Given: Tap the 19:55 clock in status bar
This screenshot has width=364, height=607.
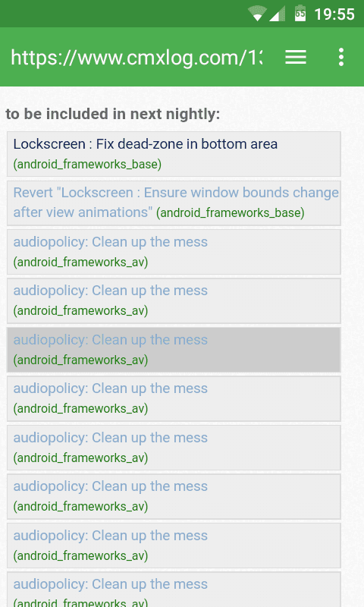Looking at the screenshot, I should point(334,14).
